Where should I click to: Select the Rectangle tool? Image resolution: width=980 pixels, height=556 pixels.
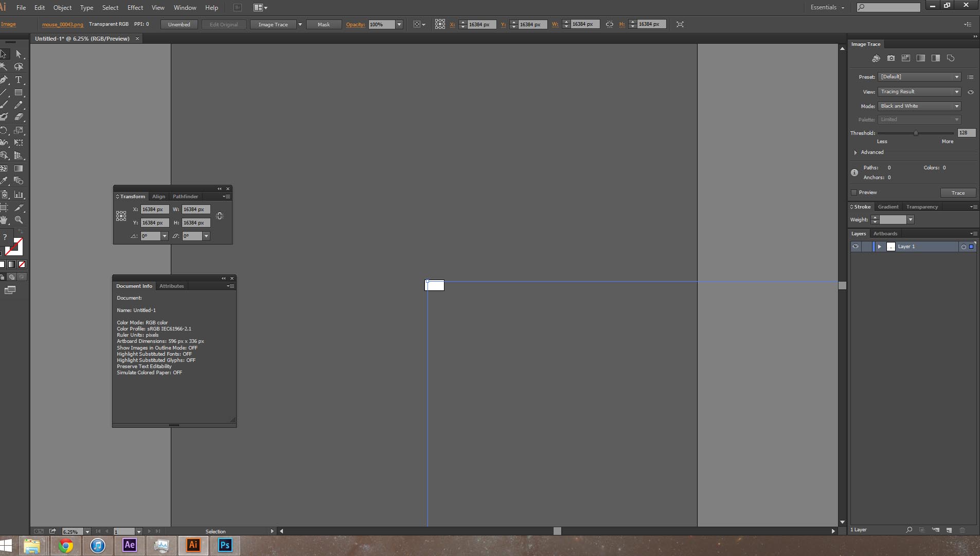(x=19, y=93)
